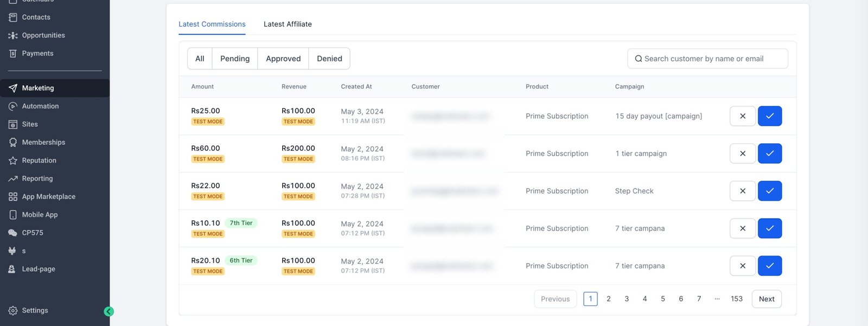This screenshot has width=868, height=326.
Task: Open App Marketplace grid icon
Action: pos(13,196)
